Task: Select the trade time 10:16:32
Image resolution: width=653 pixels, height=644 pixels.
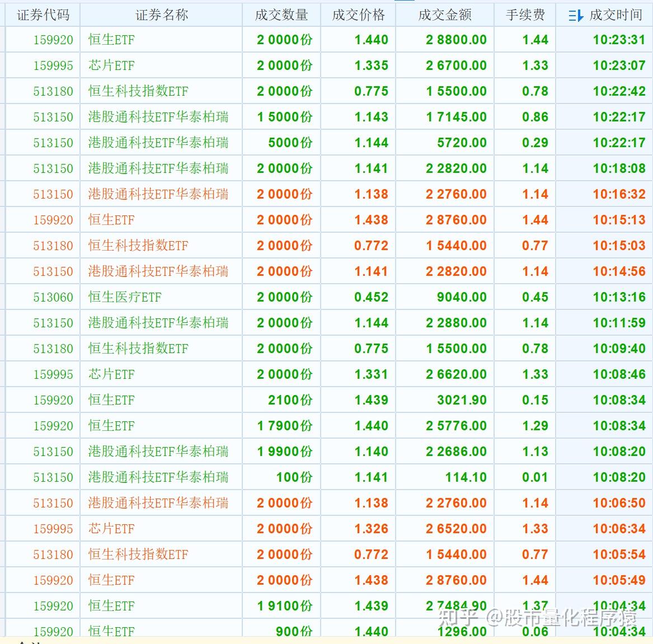Action: (619, 194)
